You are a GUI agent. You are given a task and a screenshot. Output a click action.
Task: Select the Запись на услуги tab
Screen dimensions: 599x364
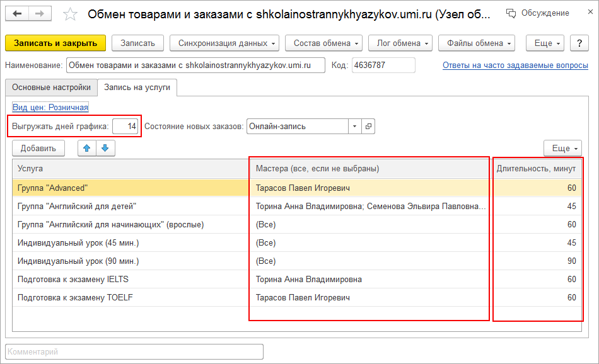[137, 88]
